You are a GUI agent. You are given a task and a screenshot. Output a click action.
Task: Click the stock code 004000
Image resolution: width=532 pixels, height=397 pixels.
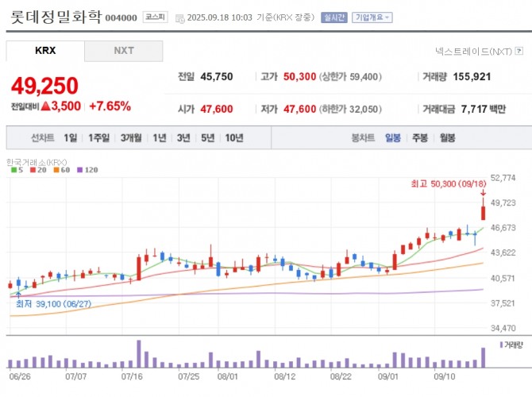pyautogui.click(x=121, y=17)
